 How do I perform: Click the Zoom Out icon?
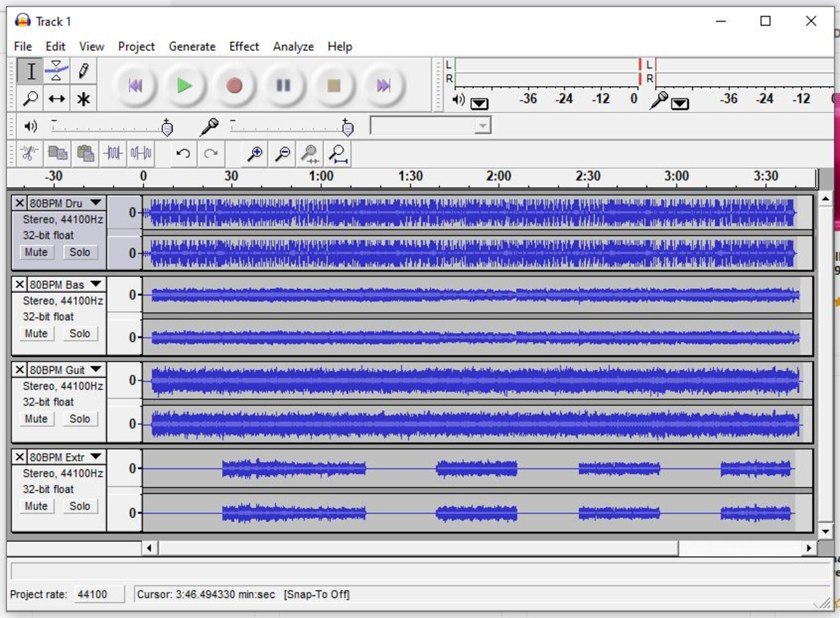(x=282, y=153)
